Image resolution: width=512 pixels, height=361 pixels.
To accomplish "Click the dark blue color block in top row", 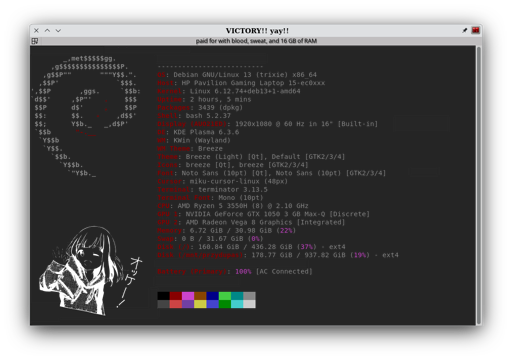I will pos(212,296).
